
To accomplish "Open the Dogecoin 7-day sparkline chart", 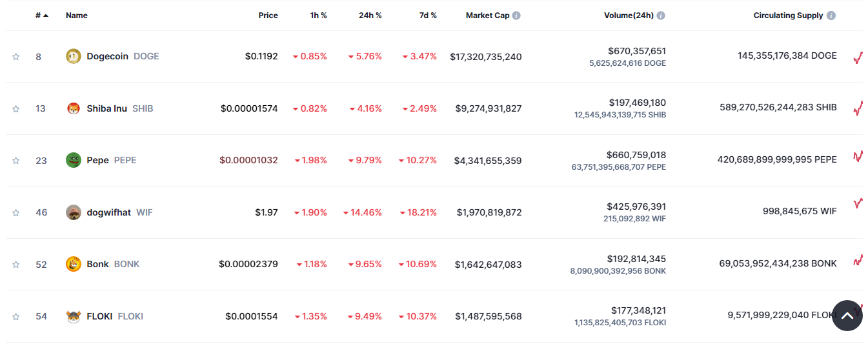I will pyautogui.click(x=858, y=57).
